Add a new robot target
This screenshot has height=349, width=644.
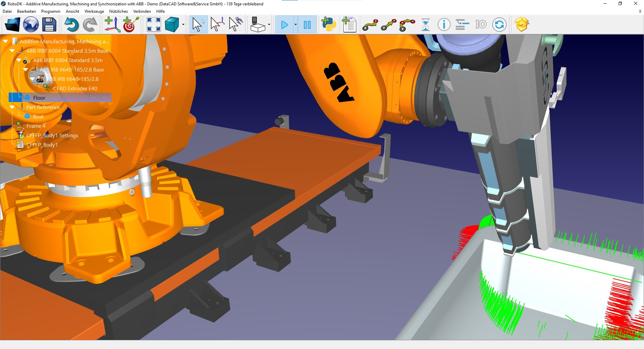point(131,24)
